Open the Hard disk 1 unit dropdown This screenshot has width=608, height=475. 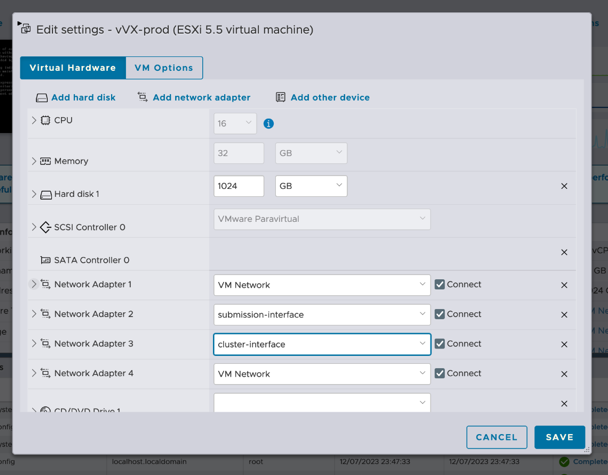click(311, 186)
